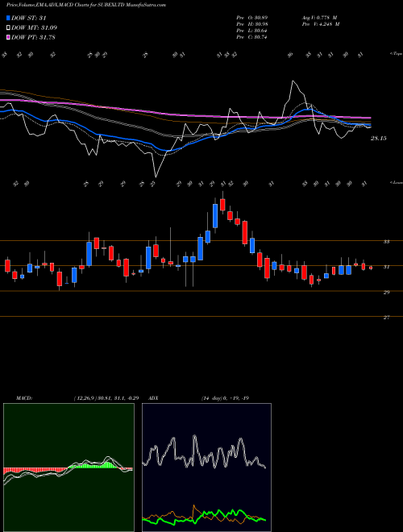Image resolution: width=403 pixels, height=532 pixels.
Task: Click the 'Avg V: 0.778 M' value
Action: 320,17
